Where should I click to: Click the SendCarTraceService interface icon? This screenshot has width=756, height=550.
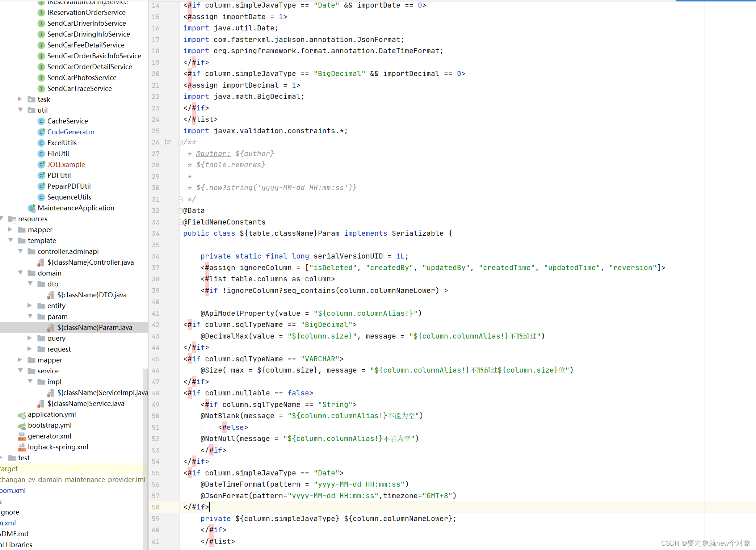coord(41,89)
